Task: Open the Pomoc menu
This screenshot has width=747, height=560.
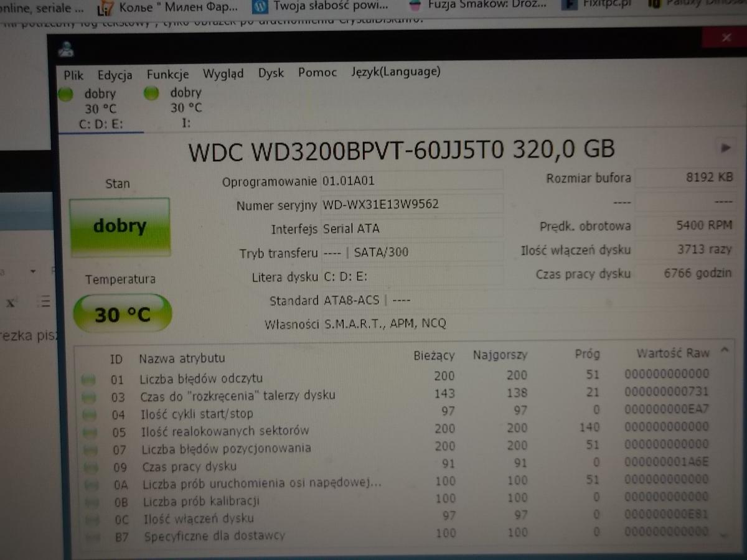Action: click(x=317, y=72)
